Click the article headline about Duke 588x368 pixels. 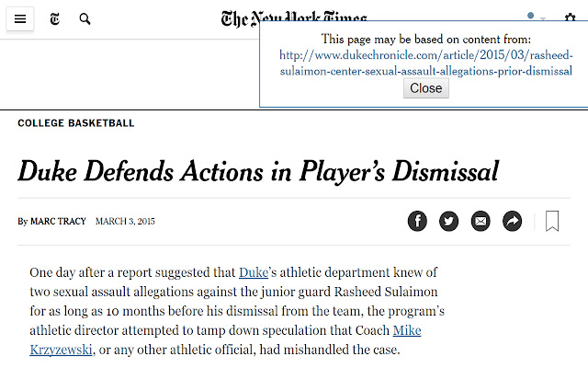pos(258,171)
